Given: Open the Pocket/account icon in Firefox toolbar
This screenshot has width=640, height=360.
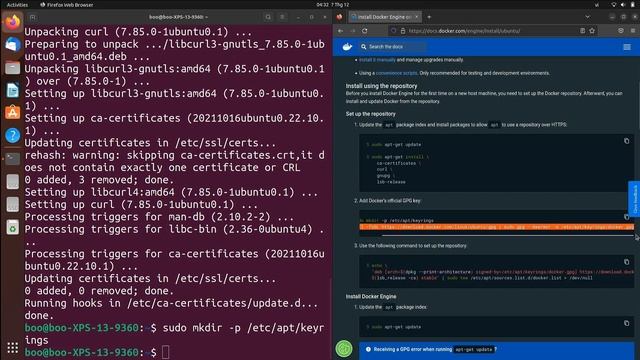Looking at the screenshot, I should pos(621,31).
